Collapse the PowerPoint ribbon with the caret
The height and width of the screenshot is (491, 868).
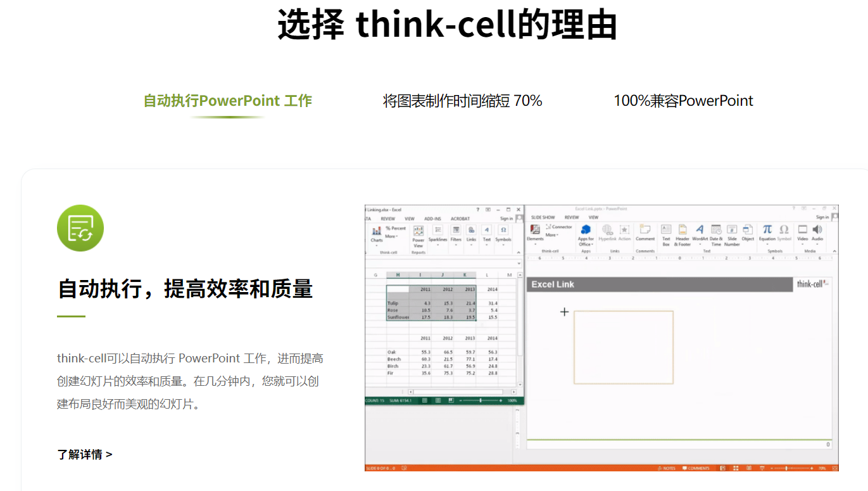pos(834,251)
